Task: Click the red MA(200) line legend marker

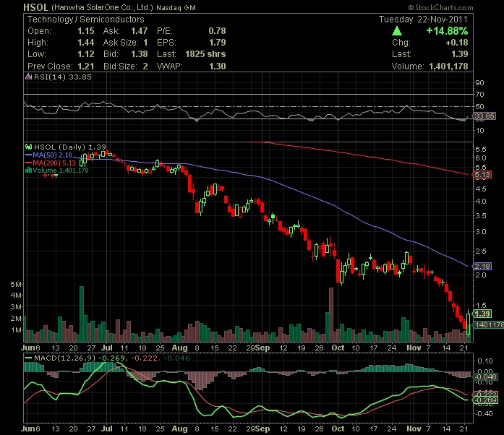Action: pyautogui.click(x=29, y=163)
